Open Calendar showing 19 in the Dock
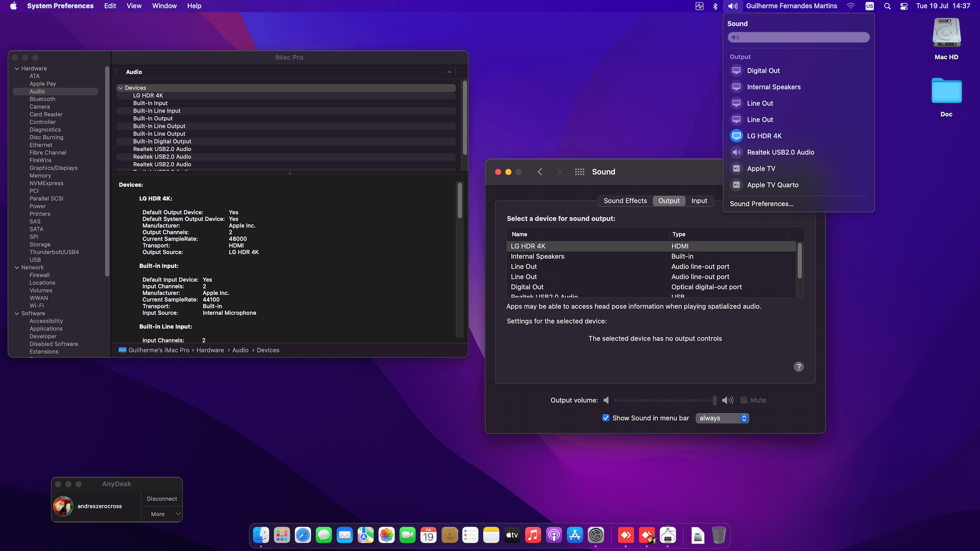Image resolution: width=980 pixels, height=551 pixels. pyautogui.click(x=428, y=535)
